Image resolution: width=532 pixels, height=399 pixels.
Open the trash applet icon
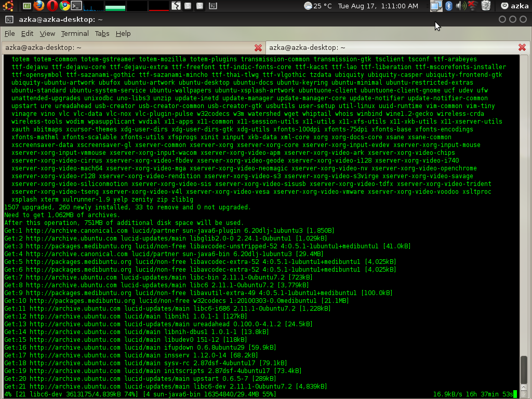tap(486, 6)
